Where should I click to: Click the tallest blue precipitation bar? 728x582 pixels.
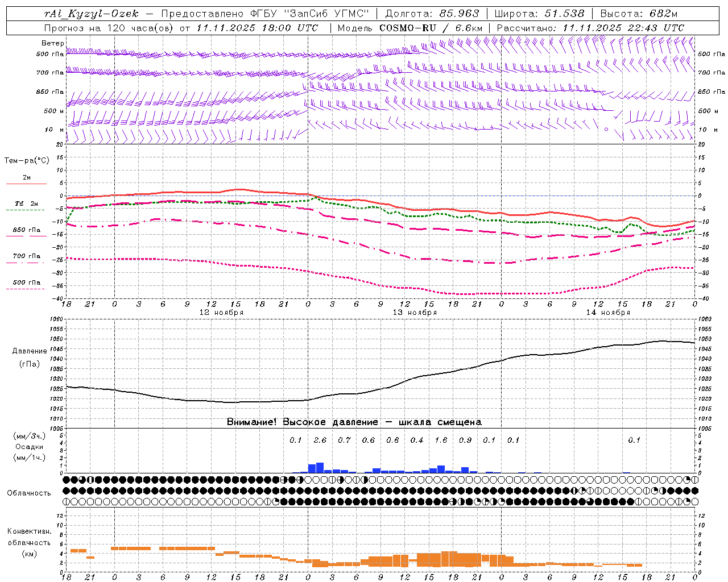[320, 468]
